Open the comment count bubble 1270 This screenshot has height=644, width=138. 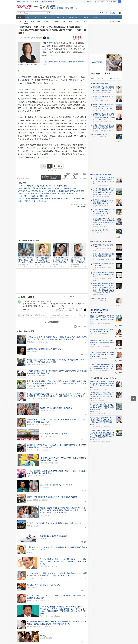34,38
